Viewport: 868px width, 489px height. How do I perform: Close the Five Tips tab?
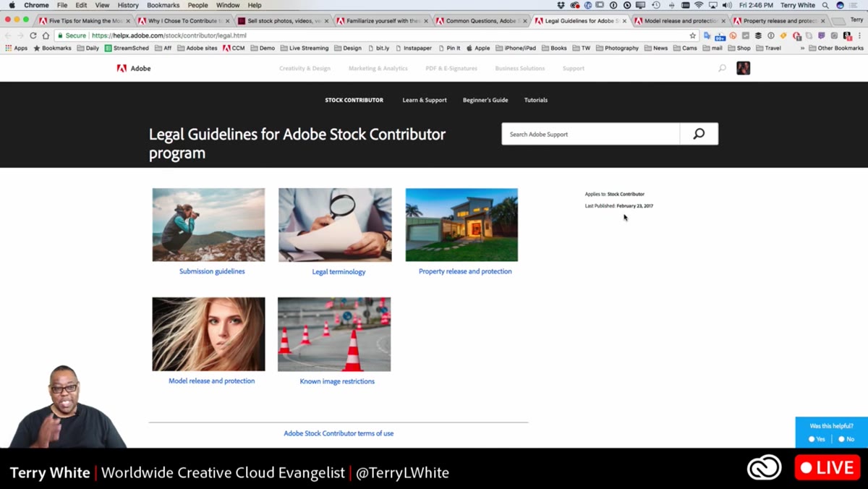128,21
